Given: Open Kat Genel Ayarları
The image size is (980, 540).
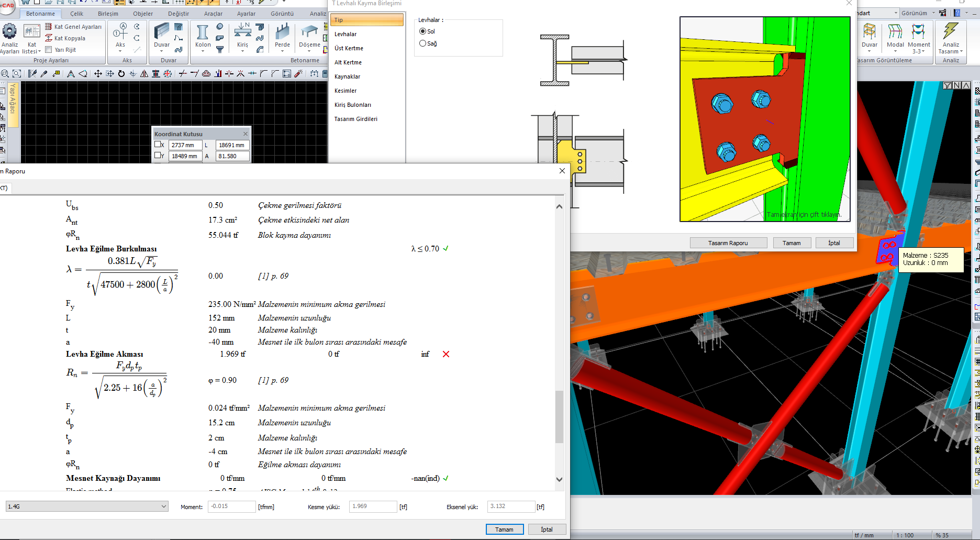Looking at the screenshot, I should 73,27.
